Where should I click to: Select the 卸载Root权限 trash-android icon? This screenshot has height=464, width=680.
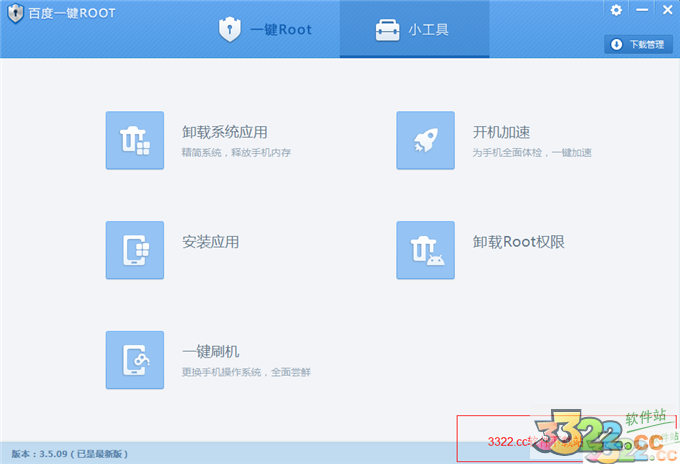[x=425, y=250]
